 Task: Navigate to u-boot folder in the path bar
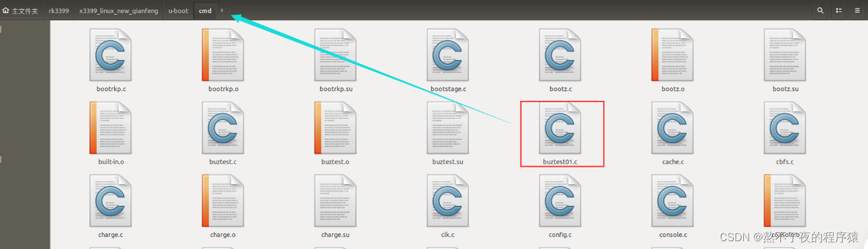[x=178, y=11]
